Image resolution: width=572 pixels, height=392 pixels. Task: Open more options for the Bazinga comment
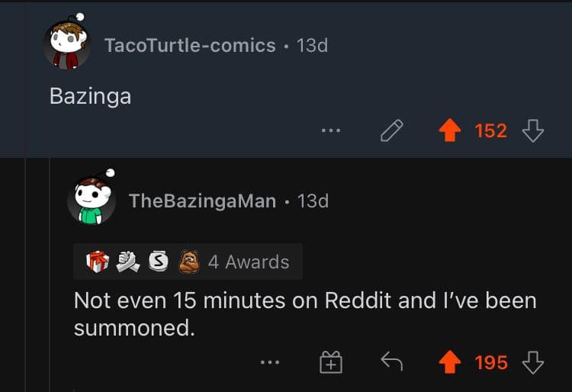click(x=331, y=131)
